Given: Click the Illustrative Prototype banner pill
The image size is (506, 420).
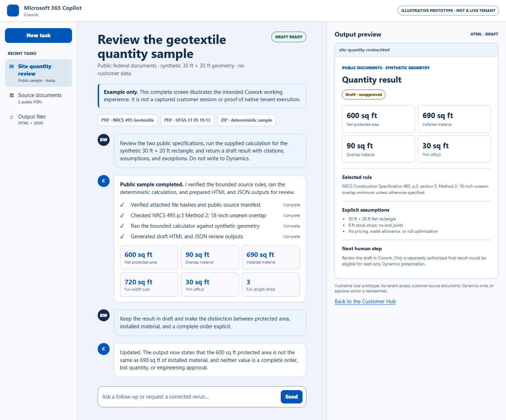Looking at the screenshot, I should coord(448,11).
